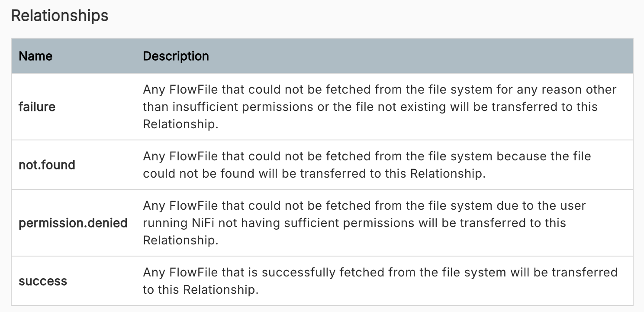
Task: Select the success relationship name
Action: click(x=43, y=281)
